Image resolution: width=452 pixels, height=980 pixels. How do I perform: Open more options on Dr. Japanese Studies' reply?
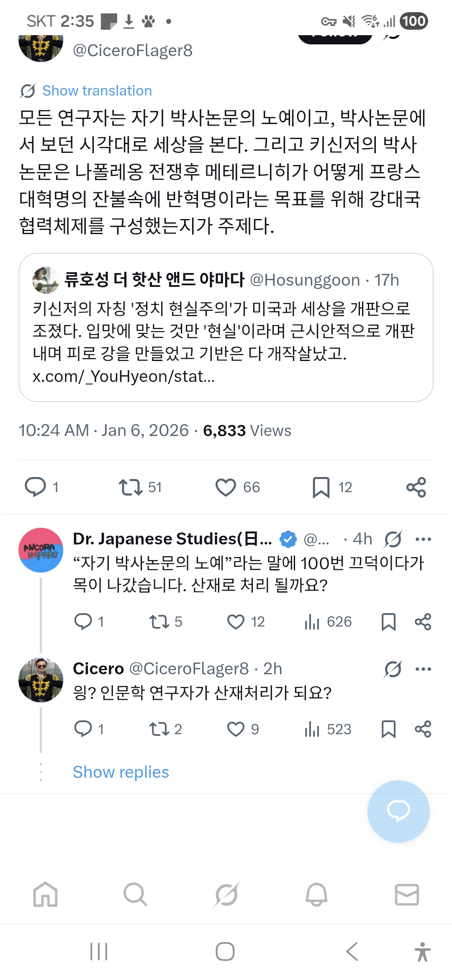423,539
